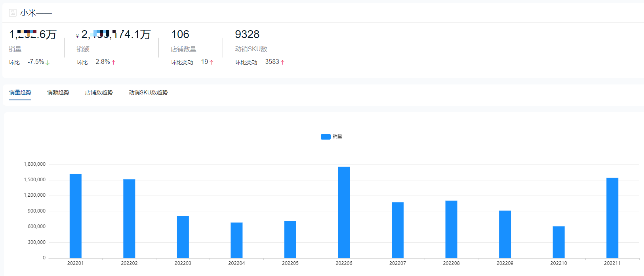Click the 店铺数量 value 106

[180, 34]
